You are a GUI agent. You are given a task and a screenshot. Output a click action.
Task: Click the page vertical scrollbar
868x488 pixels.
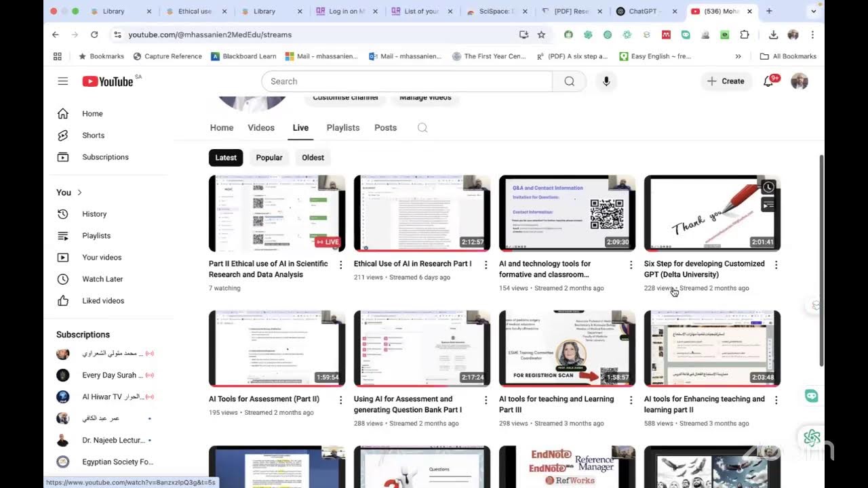(822, 260)
